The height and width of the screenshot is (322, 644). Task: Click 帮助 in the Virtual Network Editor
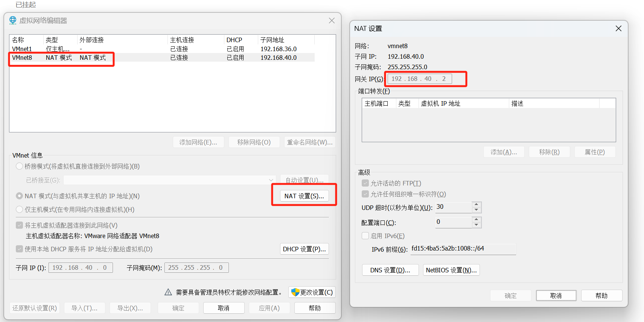coord(315,308)
